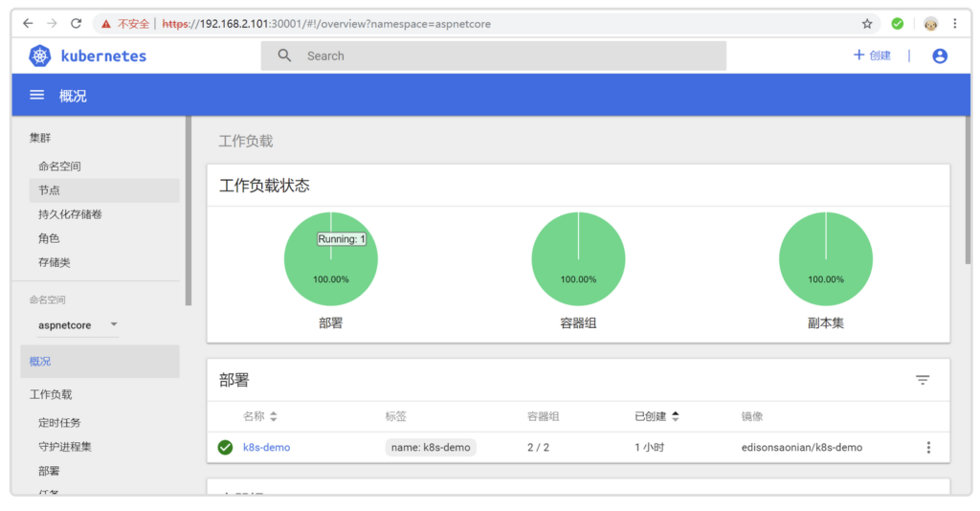Click the 部署 pie chart
The image size is (980, 511).
pyautogui.click(x=330, y=258)
